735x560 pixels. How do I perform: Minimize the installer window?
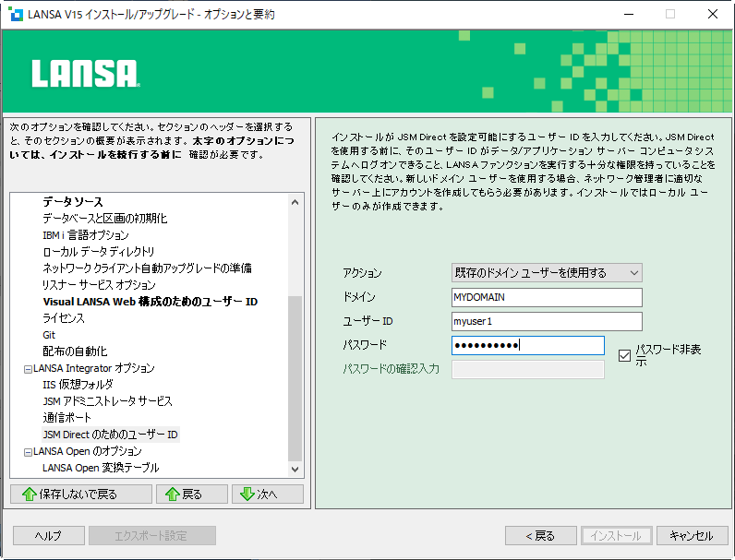click(629, 14)
